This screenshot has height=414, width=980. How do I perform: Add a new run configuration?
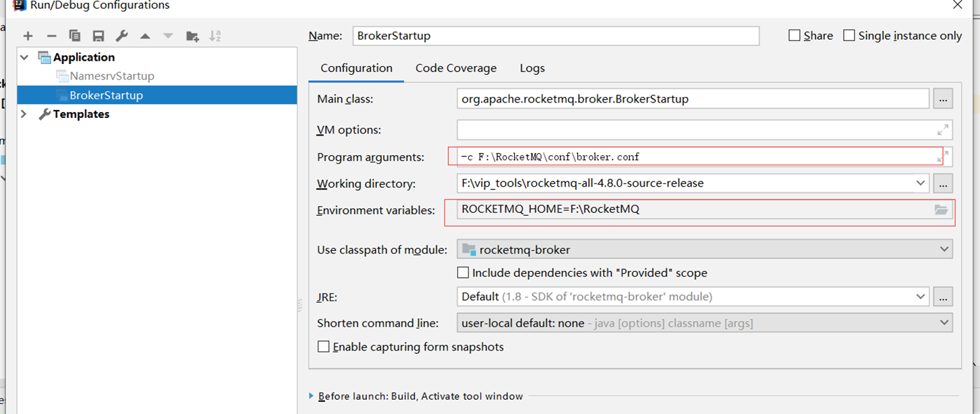click(28, 36)
